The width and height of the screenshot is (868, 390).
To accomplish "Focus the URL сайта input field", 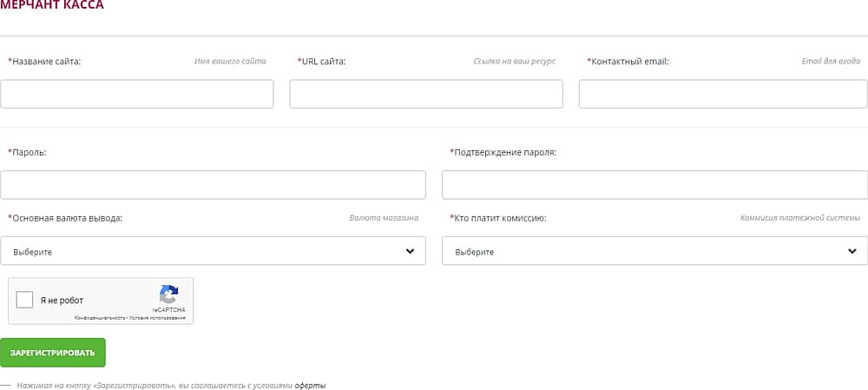I will [x=426, y=94].
